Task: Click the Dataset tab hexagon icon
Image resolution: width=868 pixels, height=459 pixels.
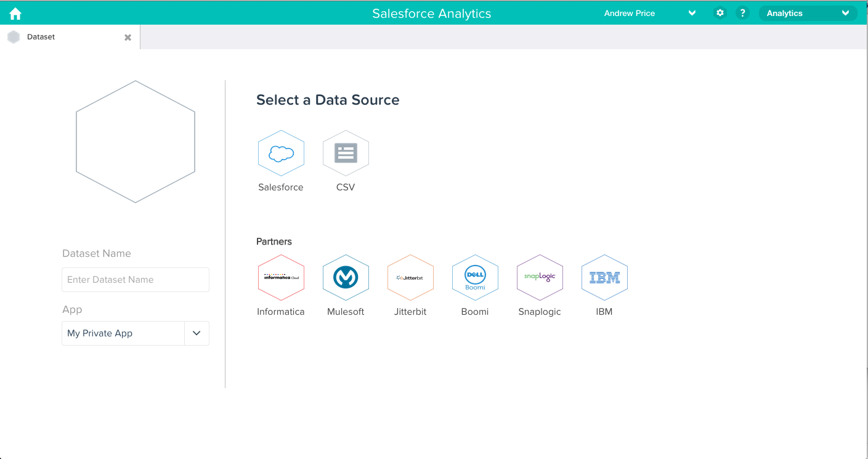Action: (x=14, y=37)
